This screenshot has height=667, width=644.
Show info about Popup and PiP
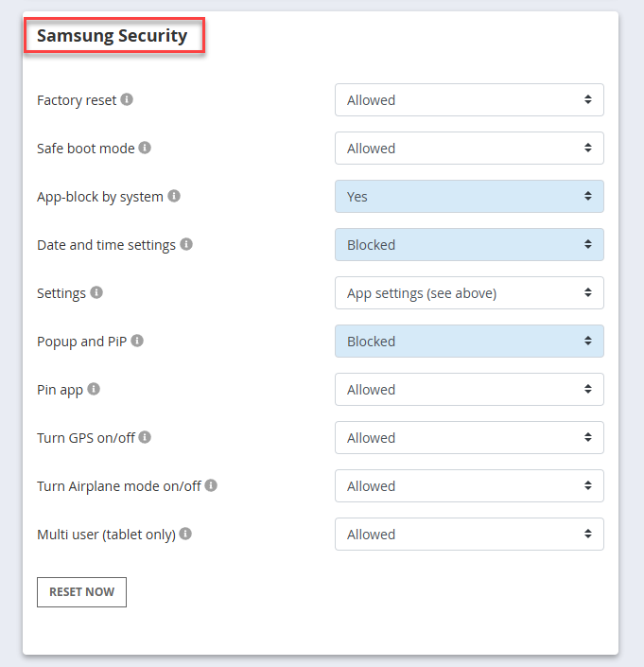tap(137, 341)
